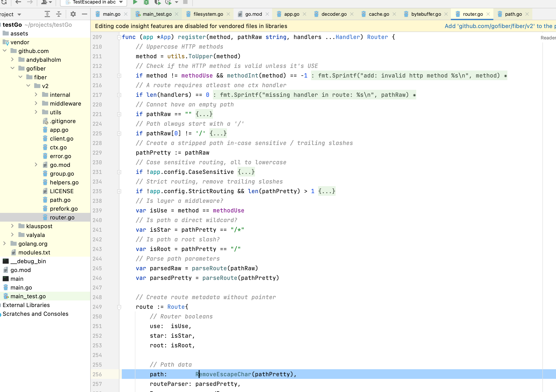Expand the klauspost folder
This screenshot has width=556, height=392.
click(12, 226)
